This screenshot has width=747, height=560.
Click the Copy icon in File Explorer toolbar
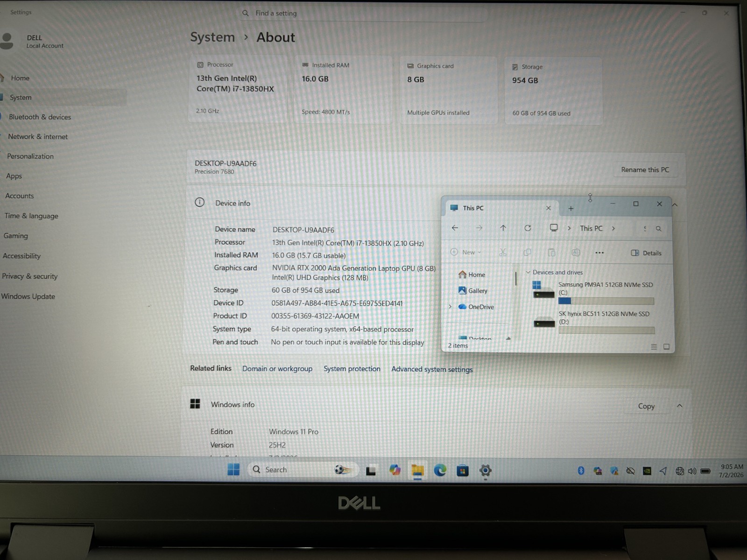(527, 252)
